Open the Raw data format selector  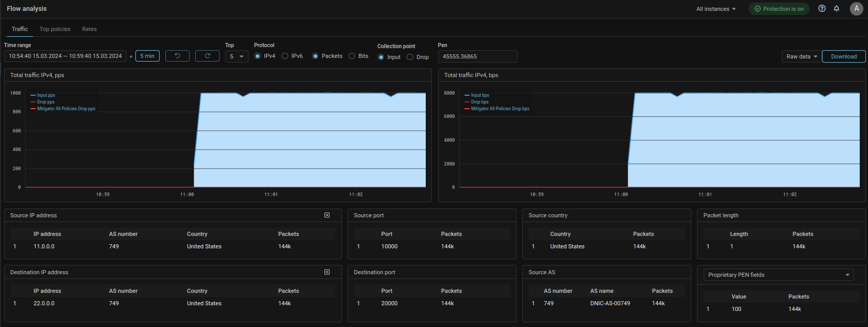(x=801, y=56)
